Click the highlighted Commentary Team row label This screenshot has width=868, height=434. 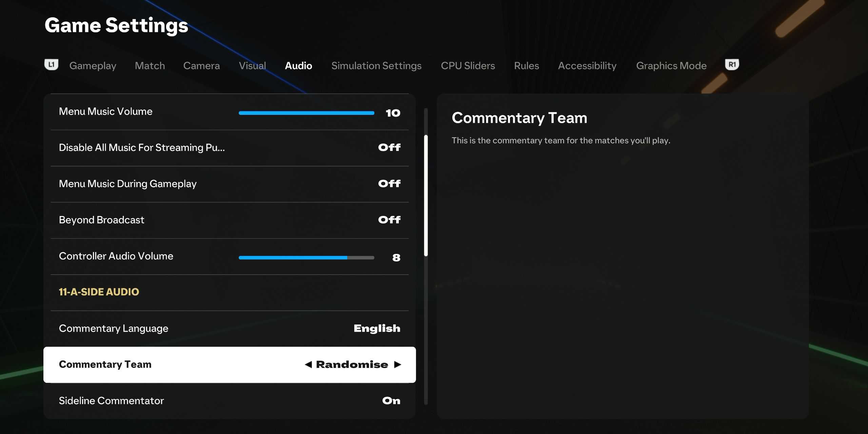click(x=105, y=364)
